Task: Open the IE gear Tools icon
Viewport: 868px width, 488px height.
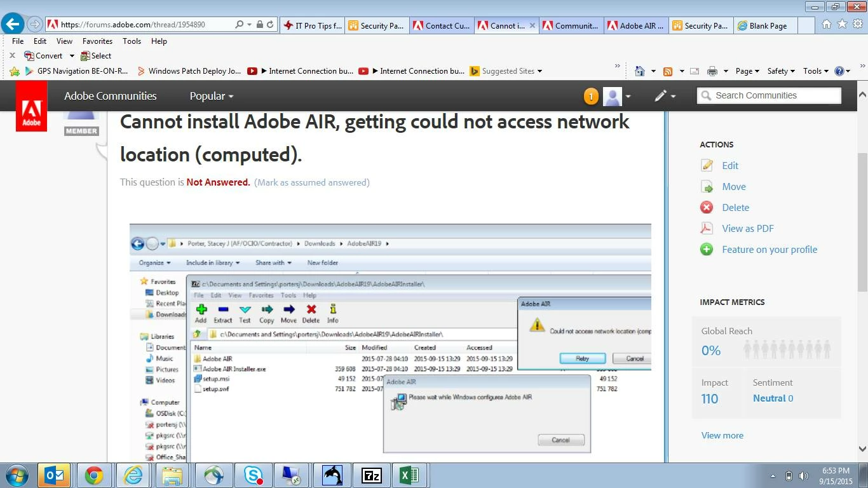Action: pyautogui.click(x=858, y=24)
